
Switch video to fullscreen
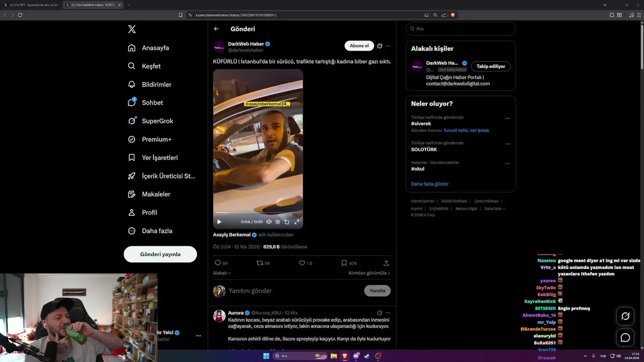(297, 222)
